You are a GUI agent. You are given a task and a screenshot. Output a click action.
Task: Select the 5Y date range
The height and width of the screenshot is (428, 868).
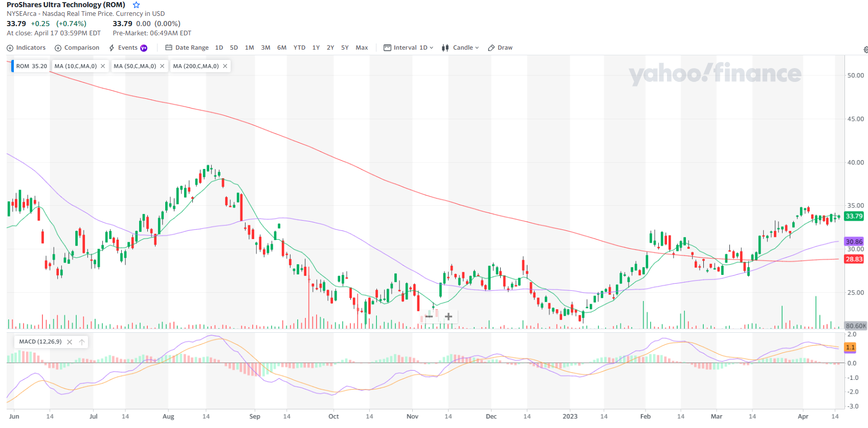pyautogui.click(x=345, y=48)
